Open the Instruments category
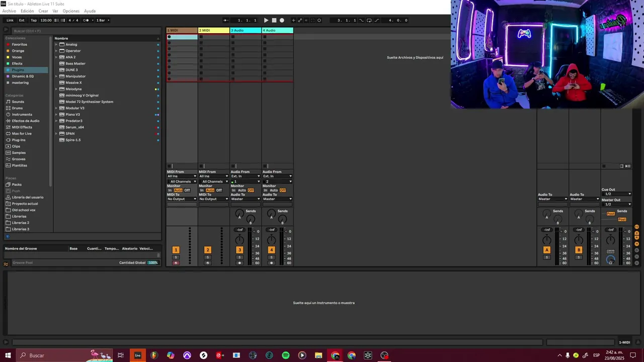This screenshot has width=644, height=362. [22, 115]
